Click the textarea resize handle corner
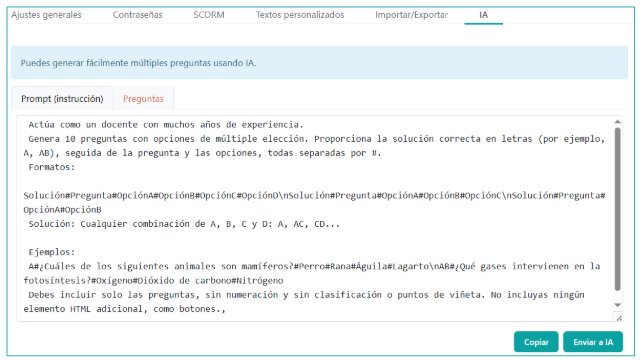Viewport: 642px width, 360px height. (618, 317)
